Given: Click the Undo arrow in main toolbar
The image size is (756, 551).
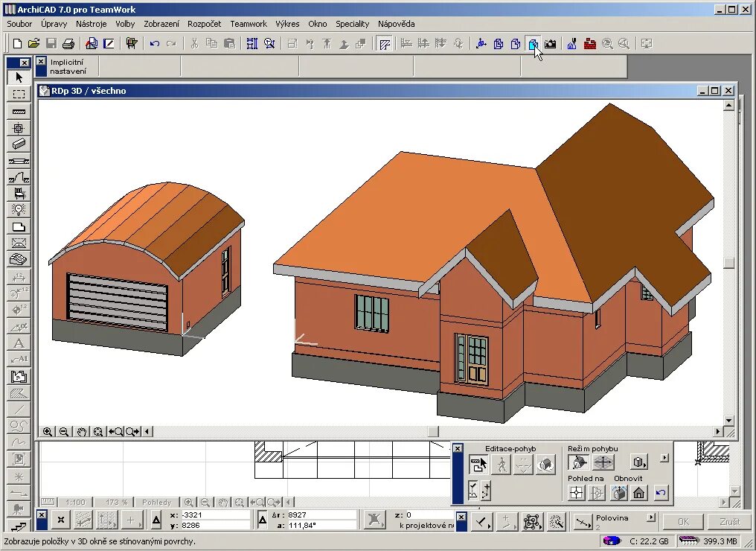Looking at the screenshot, I should pos(154,44).
